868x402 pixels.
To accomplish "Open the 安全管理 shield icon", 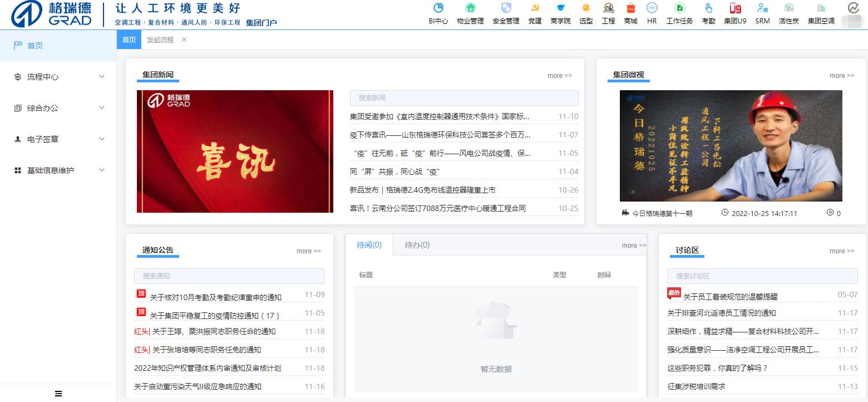I will pos(506,9).
